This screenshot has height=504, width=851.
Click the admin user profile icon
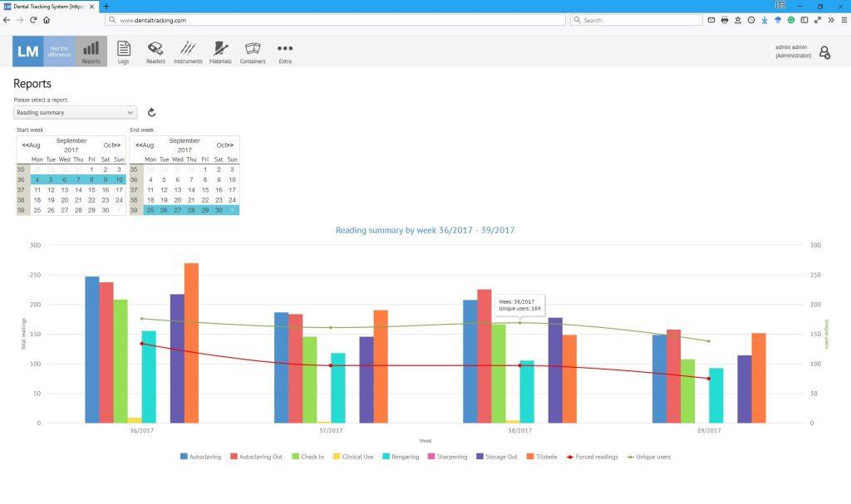point(824,52)
